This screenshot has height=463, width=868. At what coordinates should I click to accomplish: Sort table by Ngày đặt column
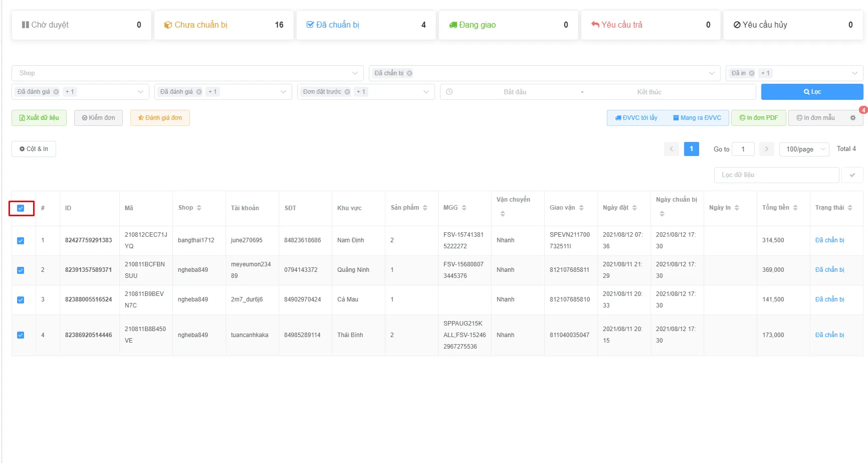[x=634, y=208]
